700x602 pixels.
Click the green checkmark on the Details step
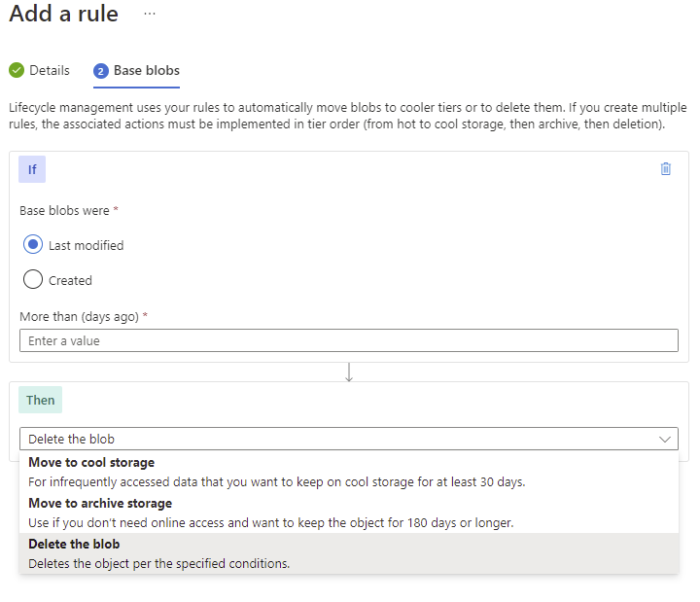tap(17, 70)
